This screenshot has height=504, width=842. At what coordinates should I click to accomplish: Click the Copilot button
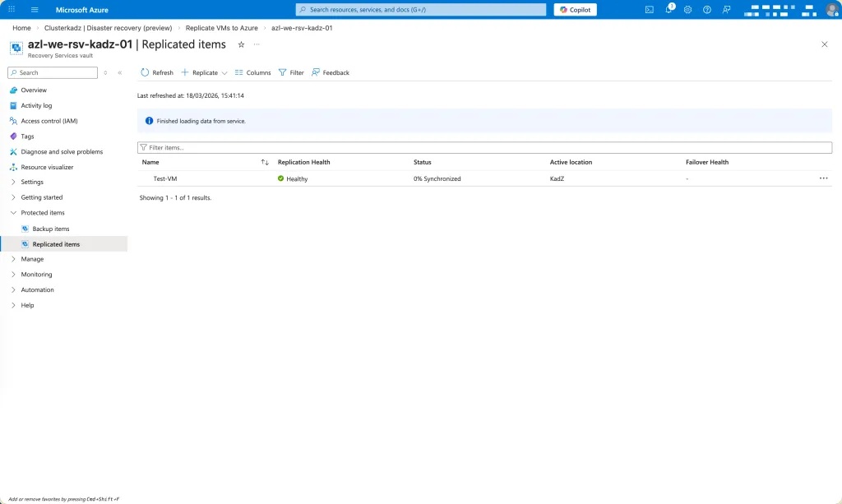575,10
